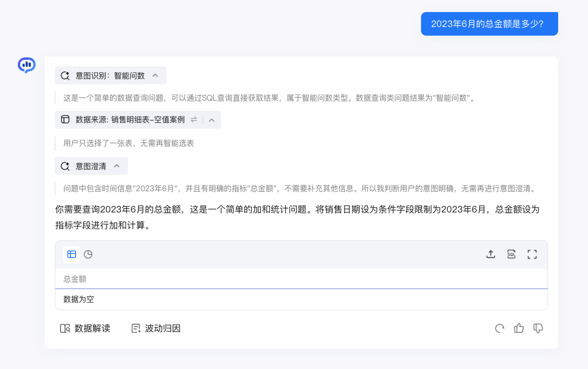Click the chatbot avatar icon
This screenshot has width=588, height=369.
pyautogui.click(x=26, y=65)
